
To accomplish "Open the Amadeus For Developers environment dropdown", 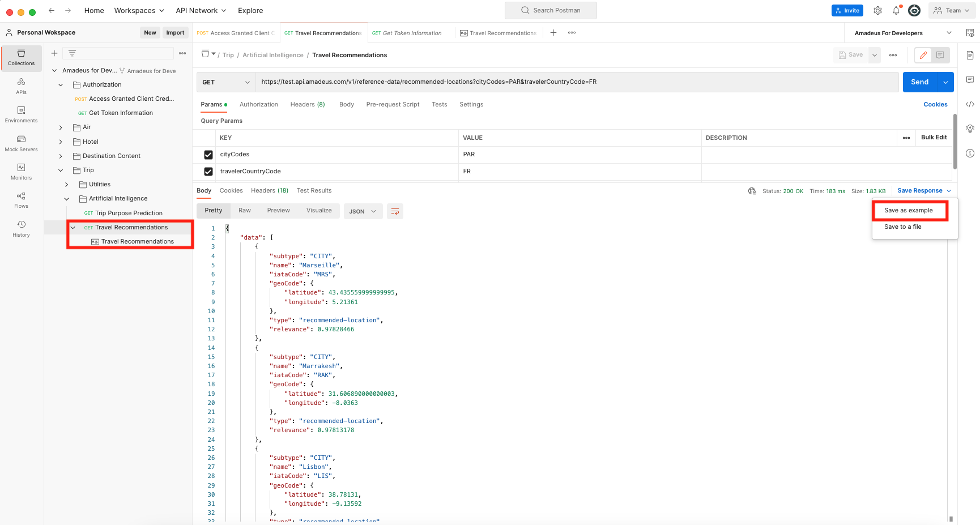I will click(x=903, y=33).
